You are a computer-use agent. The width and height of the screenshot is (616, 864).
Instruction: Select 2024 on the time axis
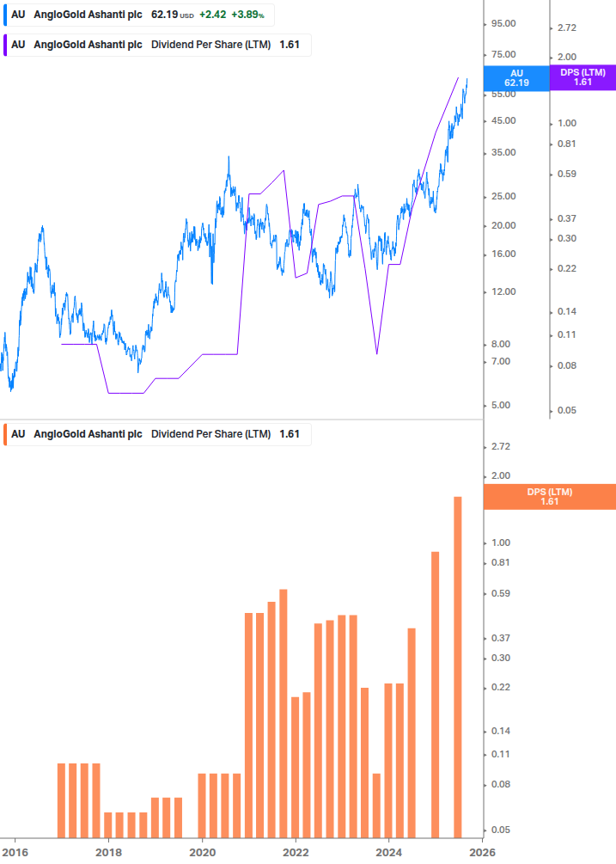[389, 853]
